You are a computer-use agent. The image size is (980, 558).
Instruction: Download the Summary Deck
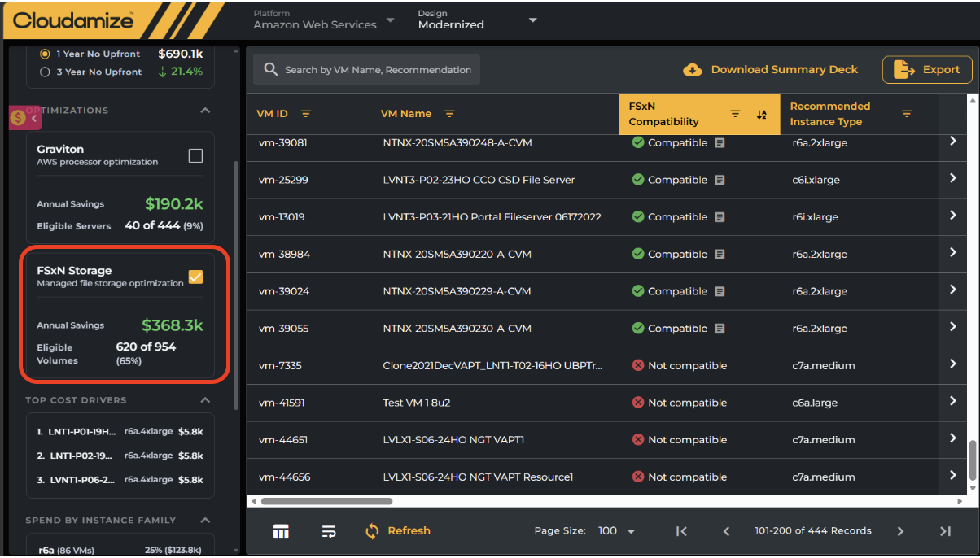coord(770,70)
